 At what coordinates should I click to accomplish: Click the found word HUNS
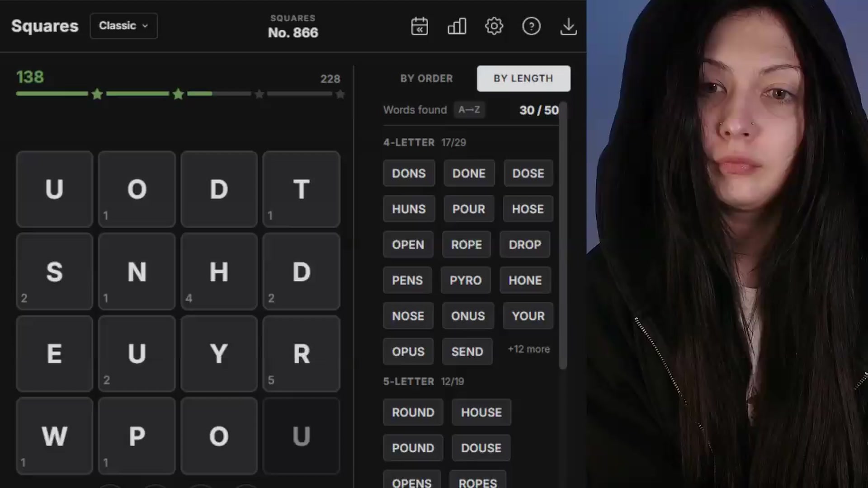(409, 209)
